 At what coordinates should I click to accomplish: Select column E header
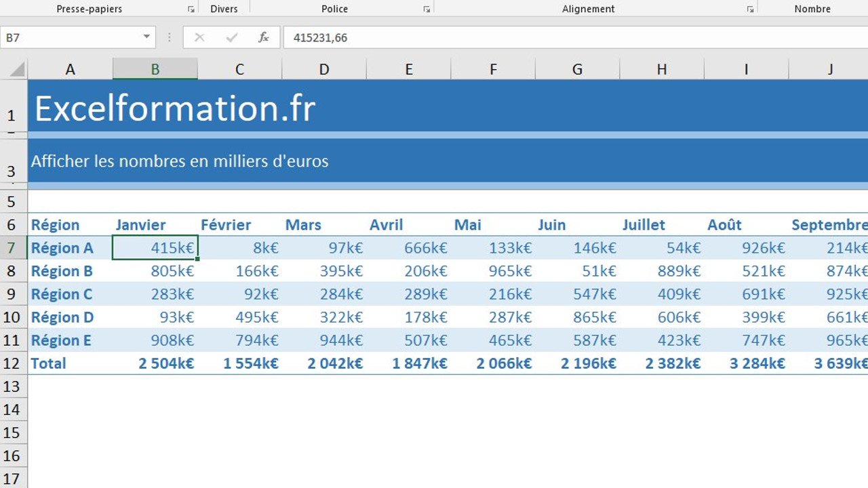[x=408, y=68]
